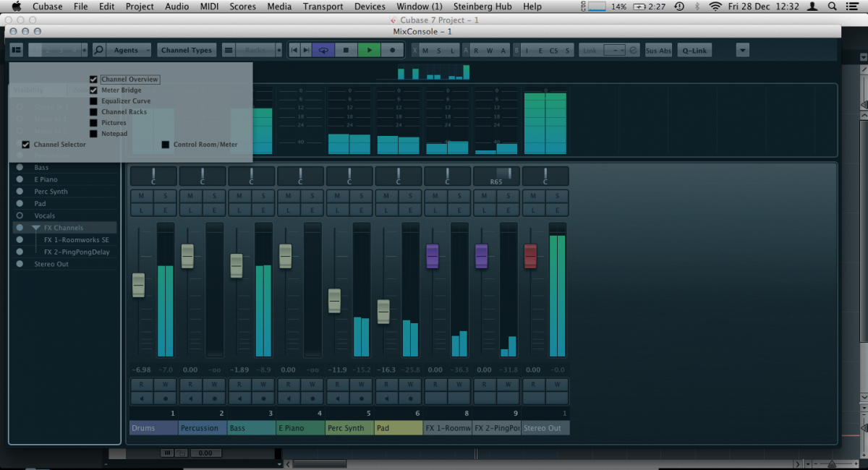868x470 pixels.
Task: Click the Q-Link button
Action: click(x=694, y=50)
